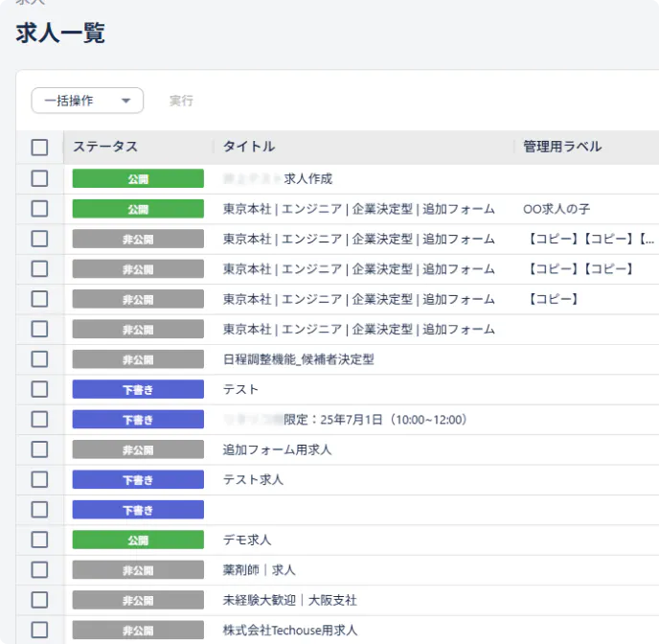The width and height of the screenshot is (659, 644).
Task: Click the 実行 button
Action: [x=181, y=101]
